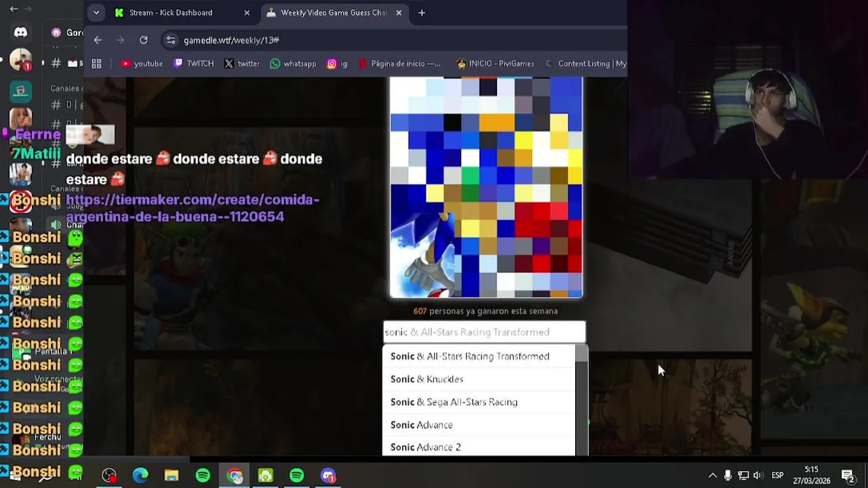Choose Sonic & Sega All-Stars Racing suggestion
This screenshot has height=488, width=868.
479,402
